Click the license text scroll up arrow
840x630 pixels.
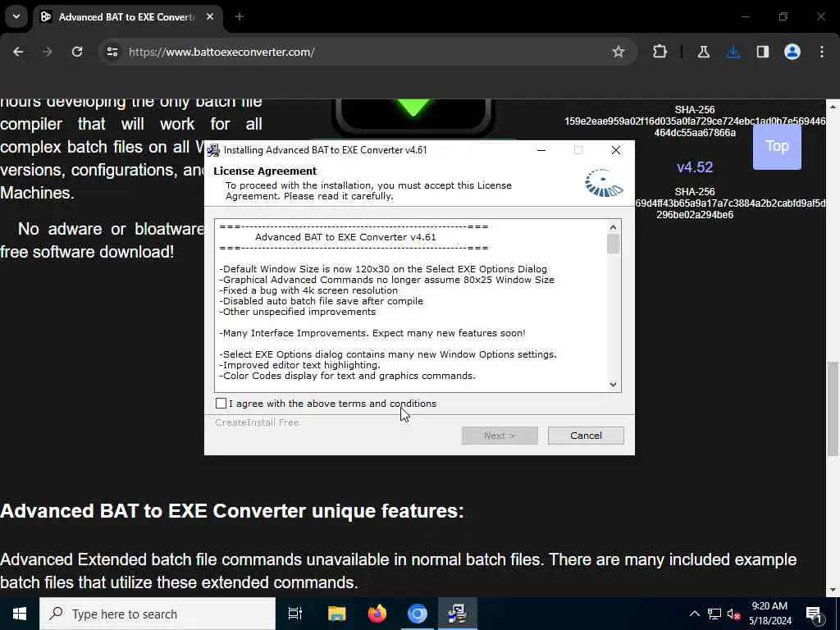click(x=613, y=227)
